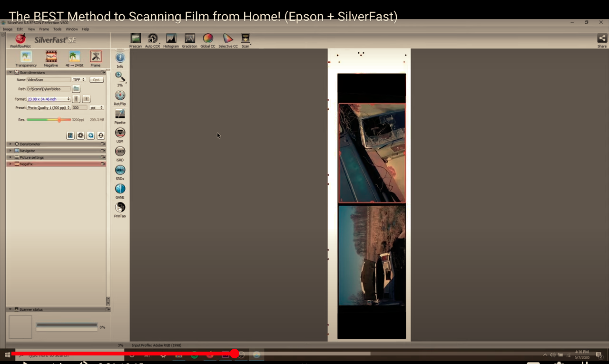Collapse the Scan dimensions panel

point(10,72)
